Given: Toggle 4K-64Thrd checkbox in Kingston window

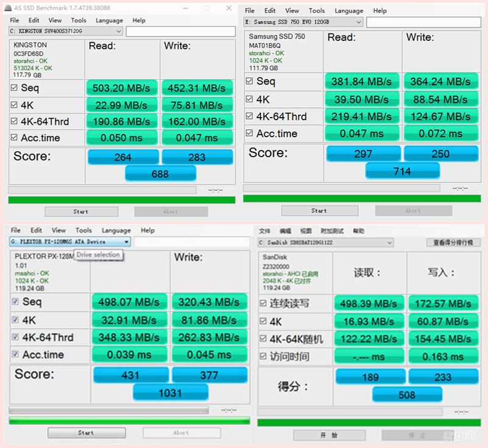Looking at the screenshot, I should click(14, 121).
